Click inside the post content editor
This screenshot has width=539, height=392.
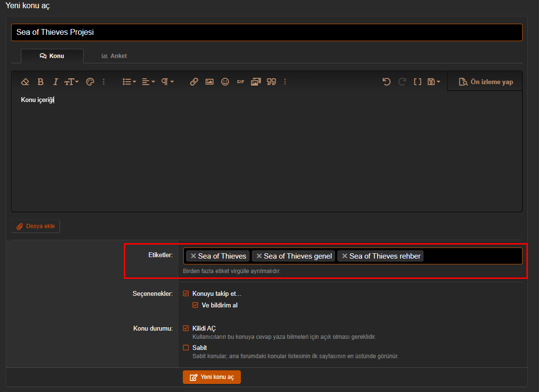coord(267,151)
